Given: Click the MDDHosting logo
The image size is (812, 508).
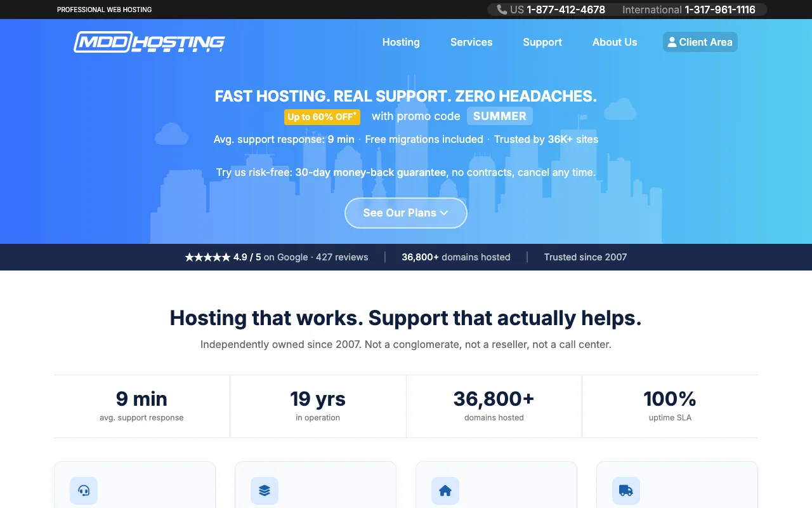Looking at the screenshot, I should (x=149, y=42).
